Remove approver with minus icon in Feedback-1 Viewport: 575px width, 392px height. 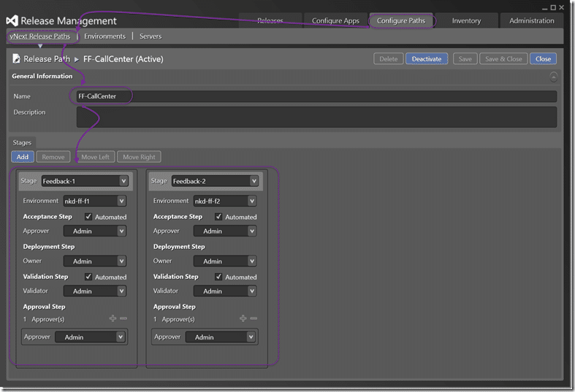coord(123,318)
